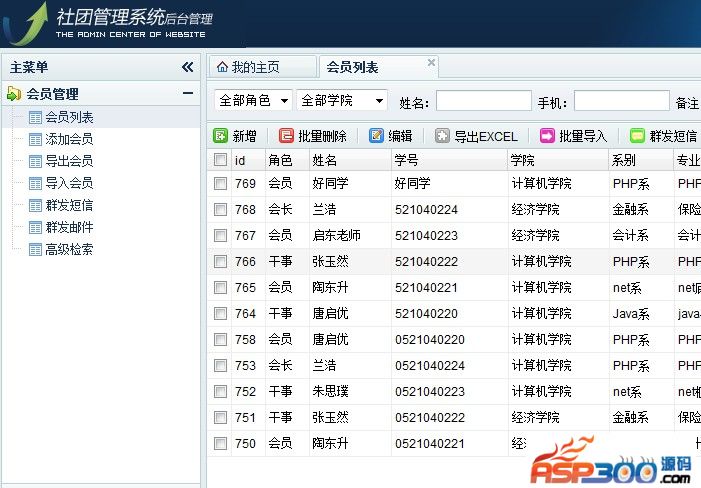Collapse the 会员管理 section with minus button
This screenshot has height=488, width=701.
[x=187, y=94]
